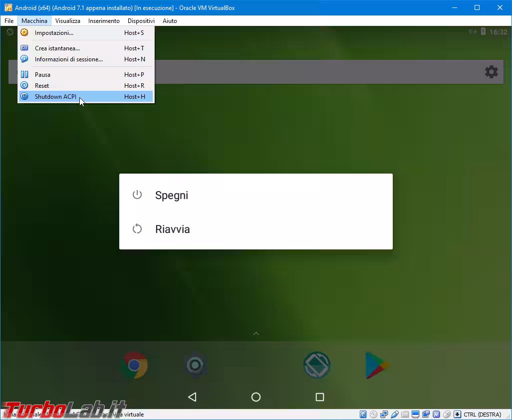Select Pausa from the Macchina menu
The height and width of the screenshot is (420, 512).
coord(42,75)
